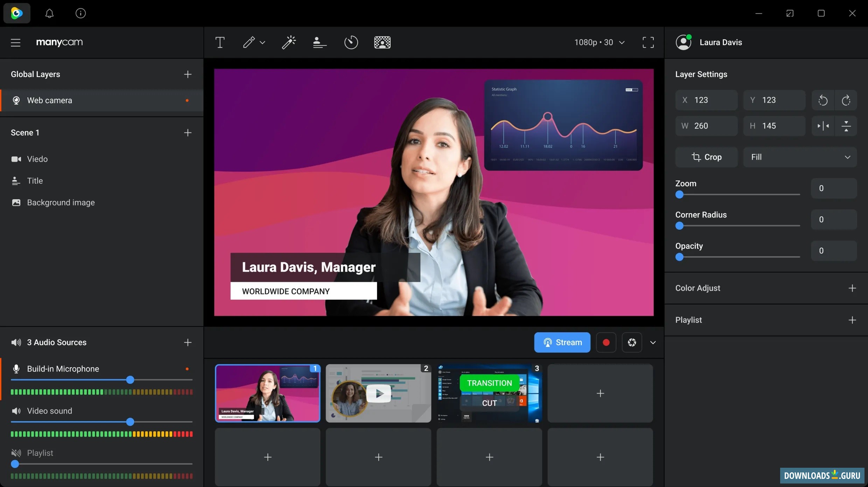Open the Virtual background chroma key tool
Viewport: 868px width, 487px height.
click(382, 42)
